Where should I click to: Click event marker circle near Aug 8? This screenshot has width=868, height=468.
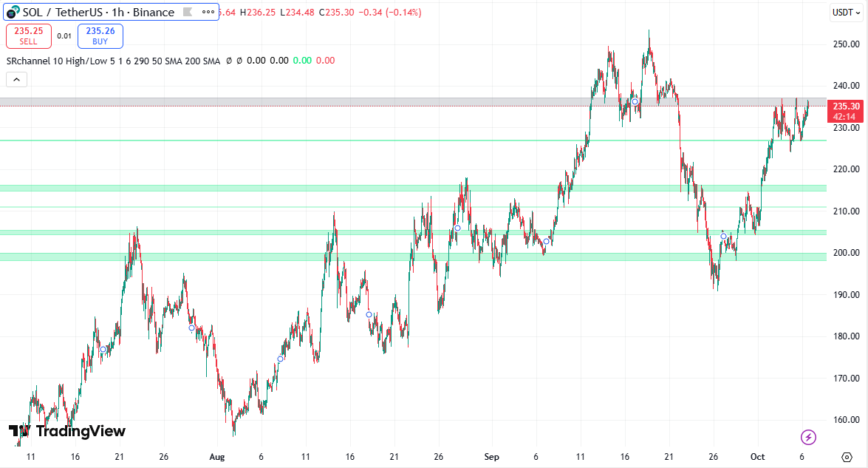point(280,359)
